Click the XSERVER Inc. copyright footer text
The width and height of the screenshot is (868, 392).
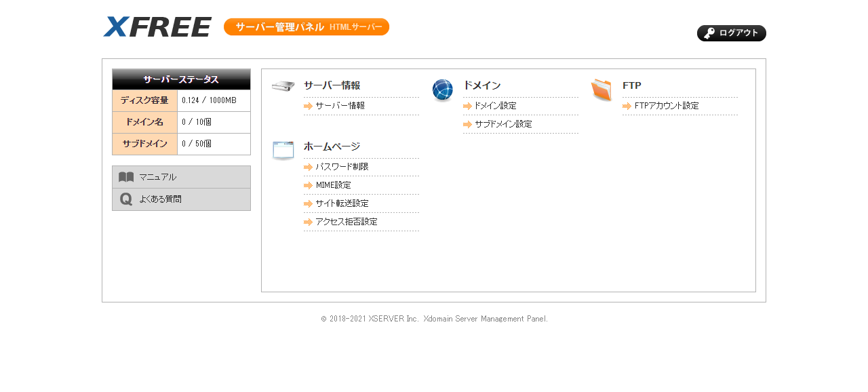pos(435,319)
